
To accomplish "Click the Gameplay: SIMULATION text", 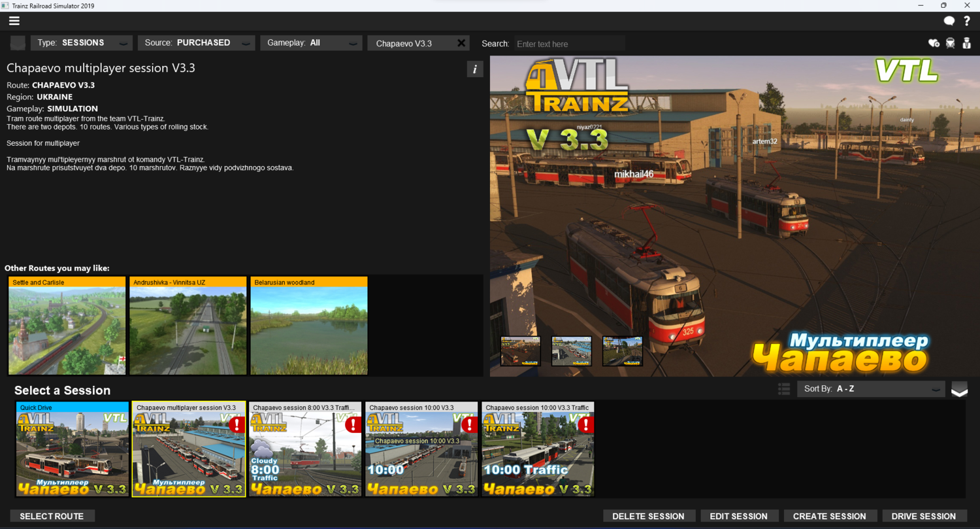I will coord(52,109).
